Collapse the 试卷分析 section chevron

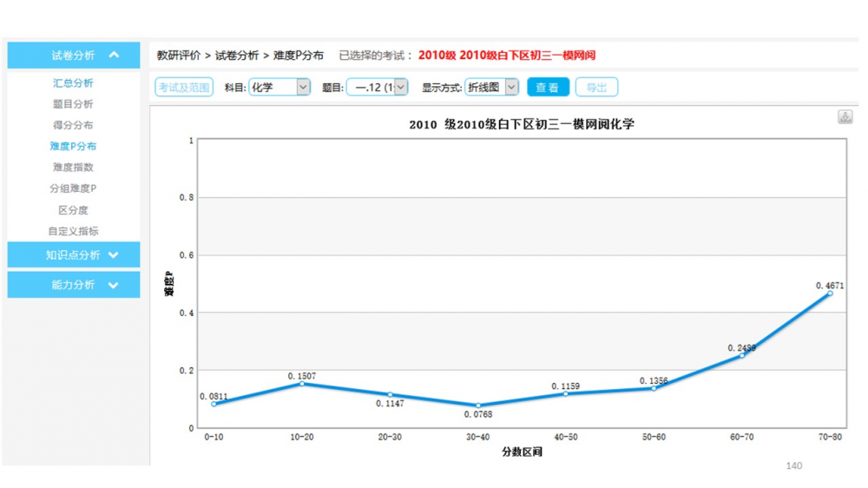114,56
